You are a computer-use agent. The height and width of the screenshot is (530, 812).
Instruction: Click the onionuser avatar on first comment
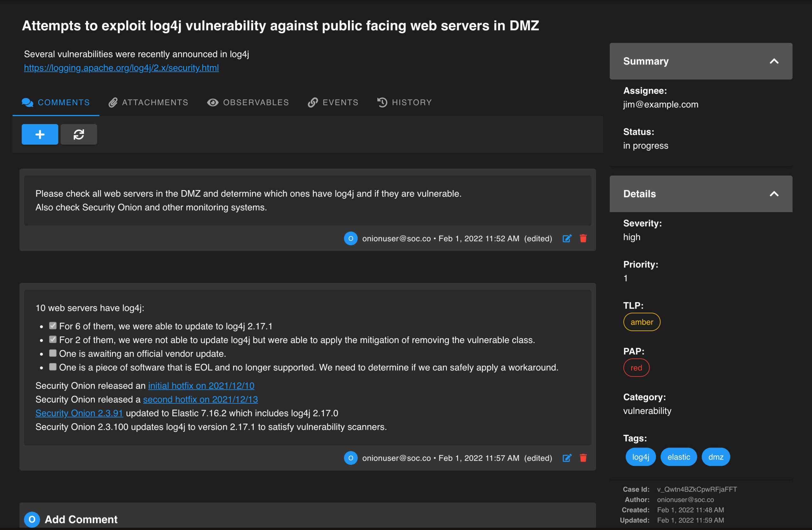[350, 238]
